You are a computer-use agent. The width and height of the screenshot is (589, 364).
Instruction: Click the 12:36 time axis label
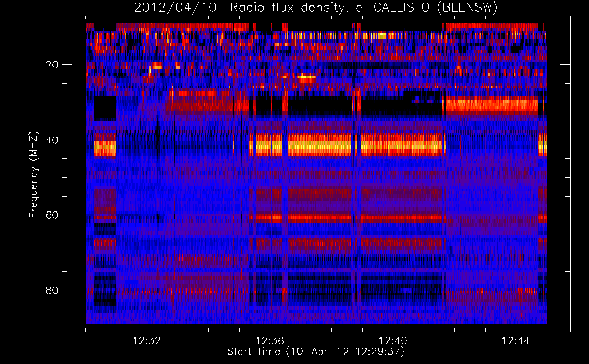[x=270, y=341]
